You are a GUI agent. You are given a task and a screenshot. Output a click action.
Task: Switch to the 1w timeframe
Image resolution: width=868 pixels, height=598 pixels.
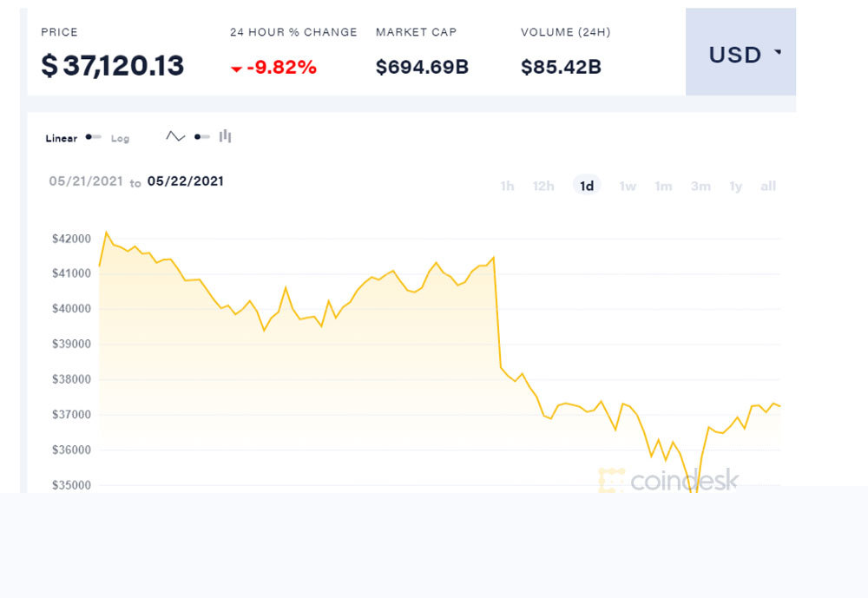point(627,185)
